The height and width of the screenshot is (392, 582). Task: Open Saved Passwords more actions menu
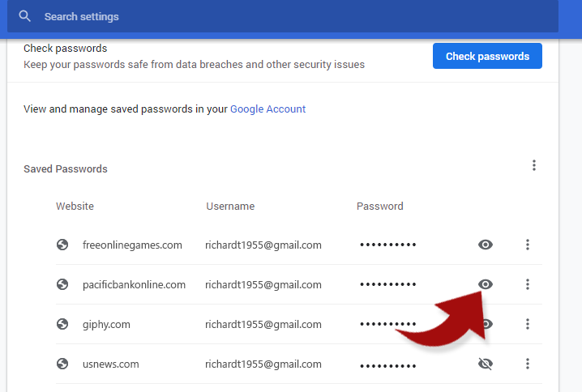tap(534, 165)
